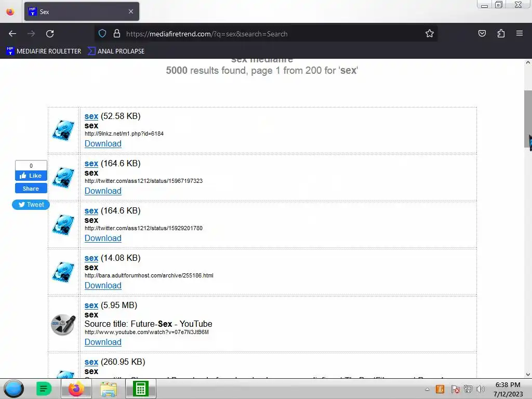The image size is (532, 399).
Task: Click the scrollbar down arrow
Action: click(528, 375)
